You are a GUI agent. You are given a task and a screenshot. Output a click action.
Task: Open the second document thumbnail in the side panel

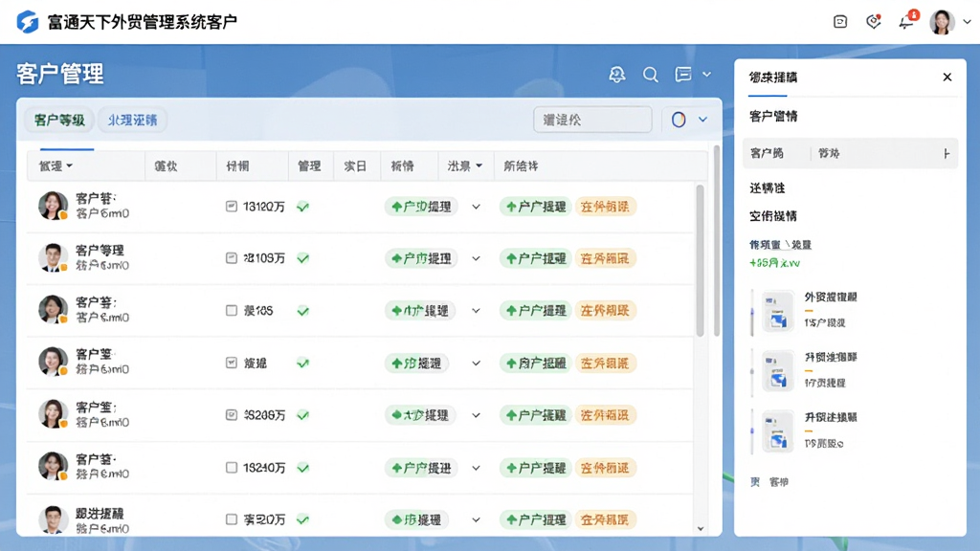778,370
